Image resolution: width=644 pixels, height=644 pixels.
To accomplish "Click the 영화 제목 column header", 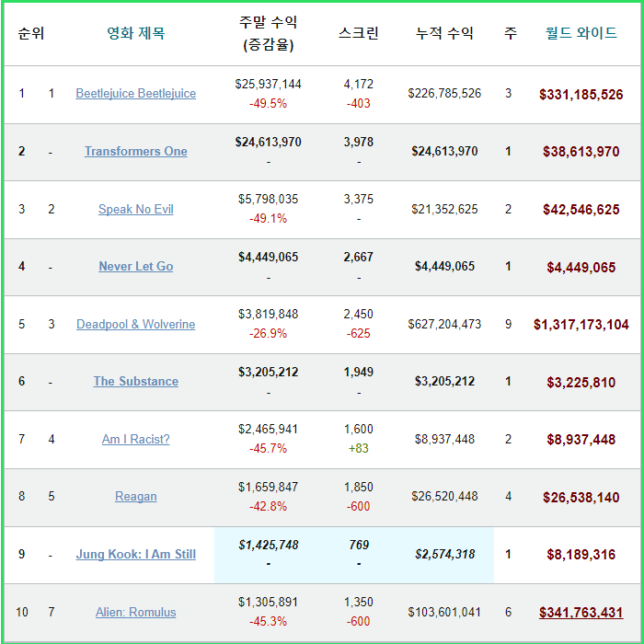I will click(136, 33).
